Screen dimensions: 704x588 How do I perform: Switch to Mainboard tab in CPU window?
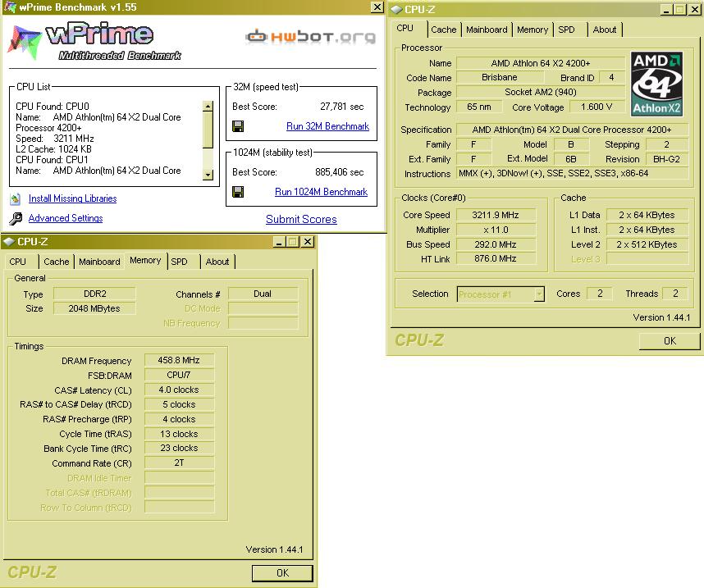[x=487, y=30]
